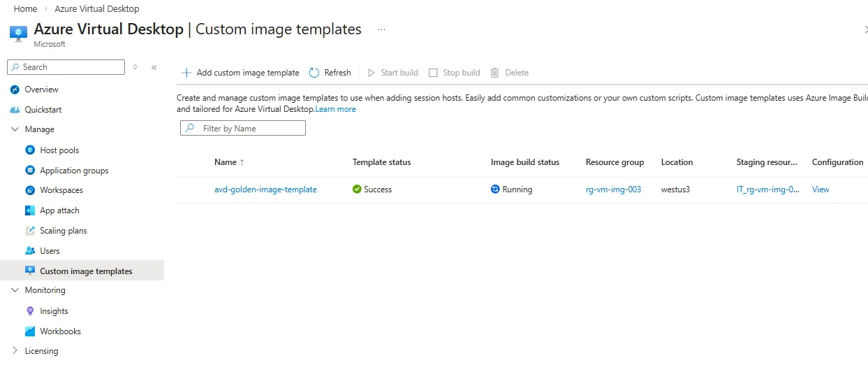Click Image build status column header
This screenshot has height=372, width=868.
[525, 162]
